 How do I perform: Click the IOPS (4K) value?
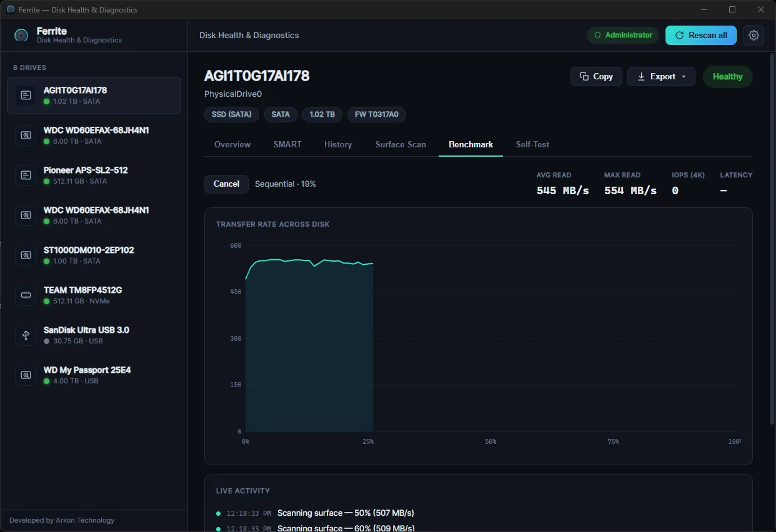(675, 190)
